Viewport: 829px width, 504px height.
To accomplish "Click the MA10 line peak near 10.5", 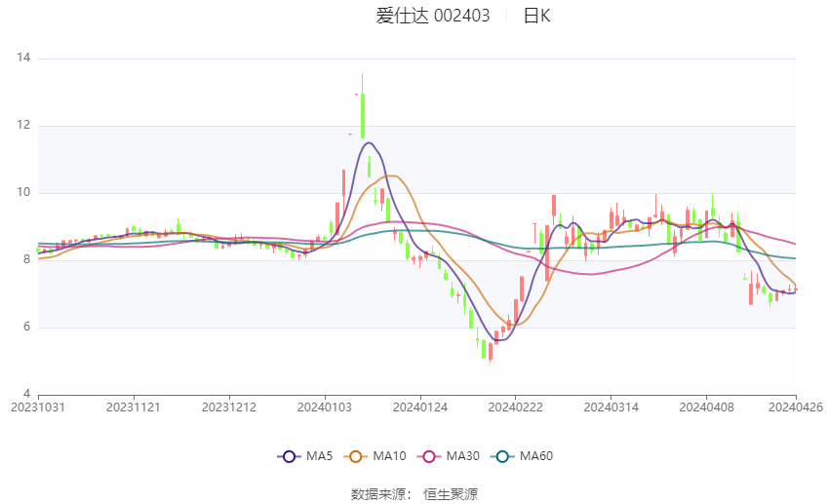I will point(391,175).
